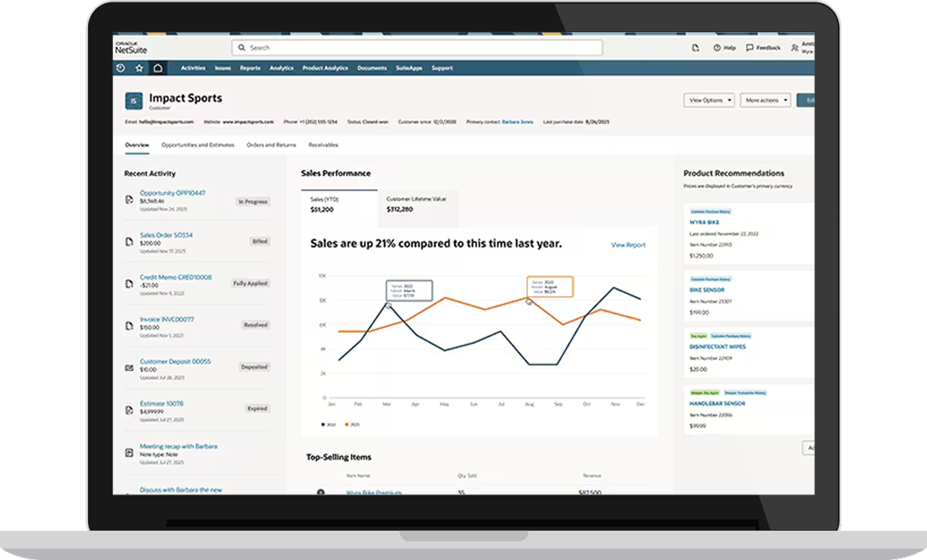Switch to Opportunities and Estimates tab

coord(198,145)
